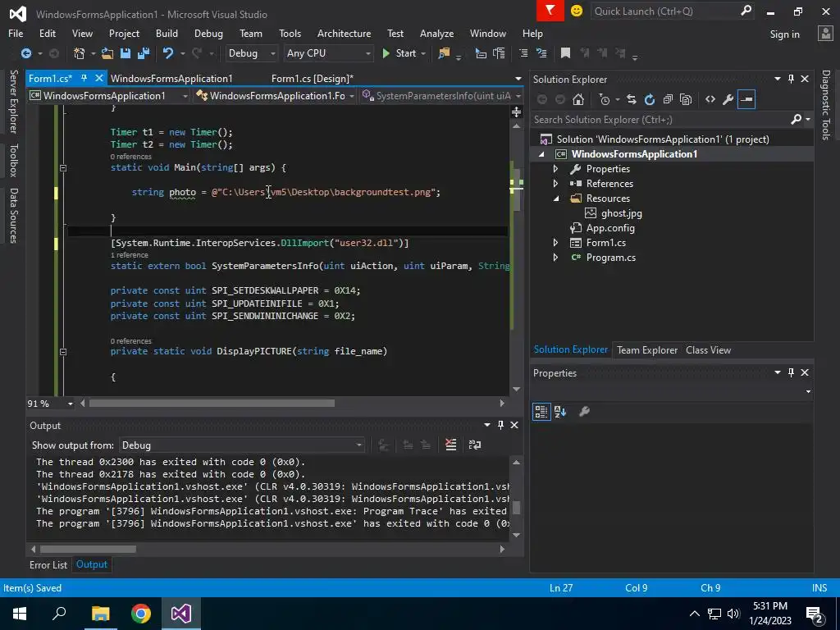Screen dimensions: 840x630
Task: Click the New Project toolbar icon
Action: click(80, 53)
